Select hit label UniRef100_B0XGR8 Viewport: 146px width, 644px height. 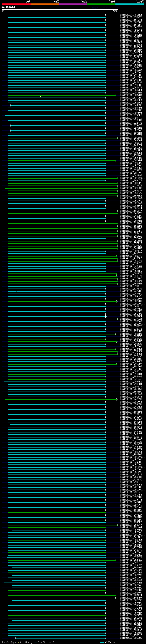(x=131, y=572)
